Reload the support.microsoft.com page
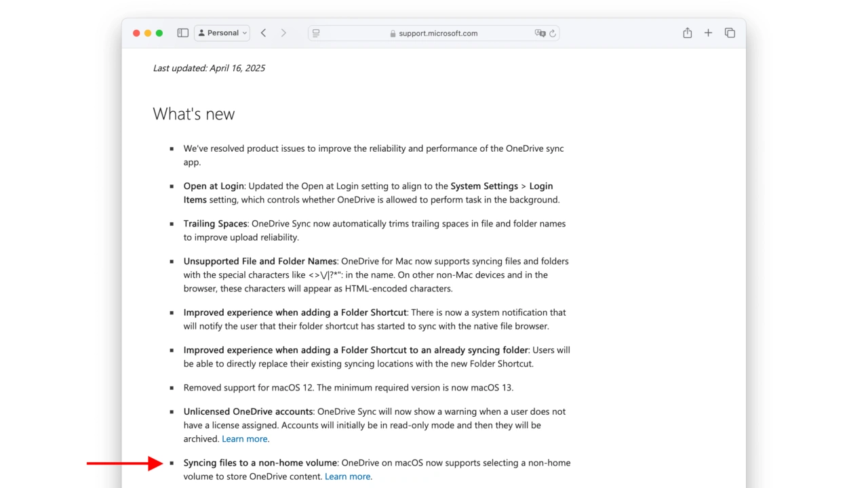Screen dimensions: 868x488 (553, 33)
